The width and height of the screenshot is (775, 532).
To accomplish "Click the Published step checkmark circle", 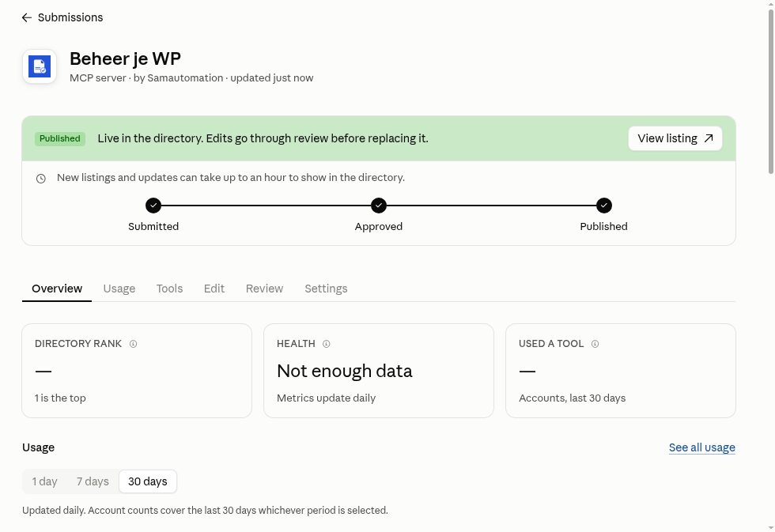I will coord(604,206).
